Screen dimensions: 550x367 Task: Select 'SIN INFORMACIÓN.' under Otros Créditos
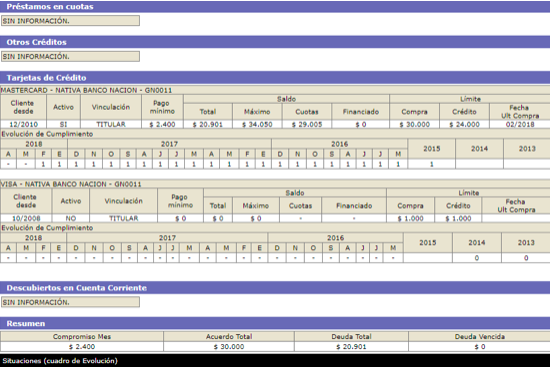(70, 56)
